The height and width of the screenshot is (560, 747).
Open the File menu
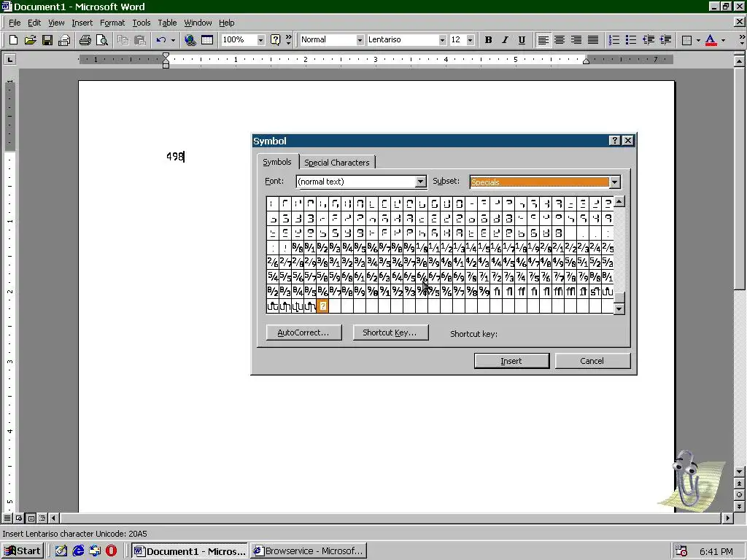tap(15, 23)
